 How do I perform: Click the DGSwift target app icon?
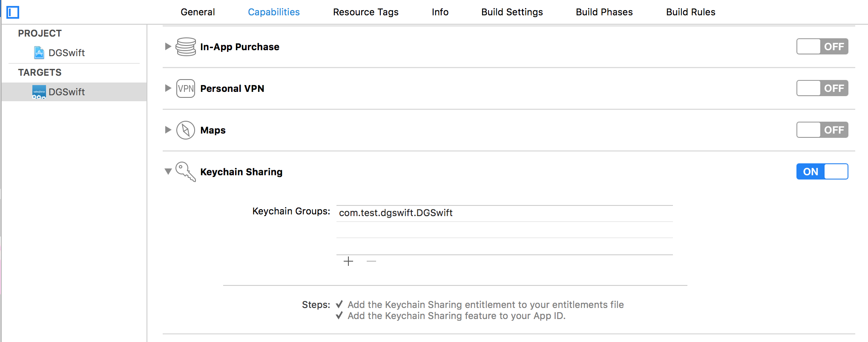tap(39, 92)
